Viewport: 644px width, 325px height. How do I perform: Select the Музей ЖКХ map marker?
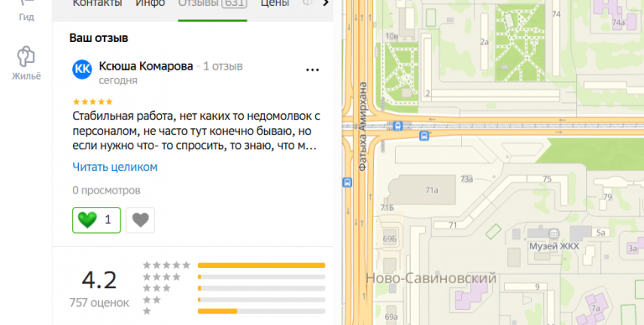tap(554, 234)
